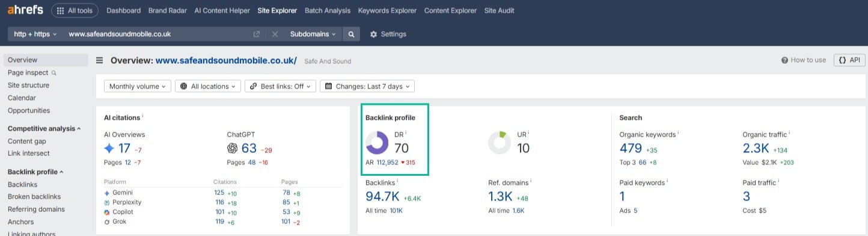
Task: Open Content gap in the sidebar
Action: [x=26, y=141]
